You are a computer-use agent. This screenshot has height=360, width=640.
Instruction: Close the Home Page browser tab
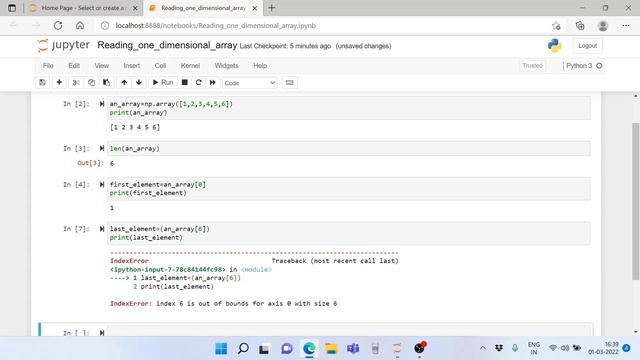tap(135, 8)
